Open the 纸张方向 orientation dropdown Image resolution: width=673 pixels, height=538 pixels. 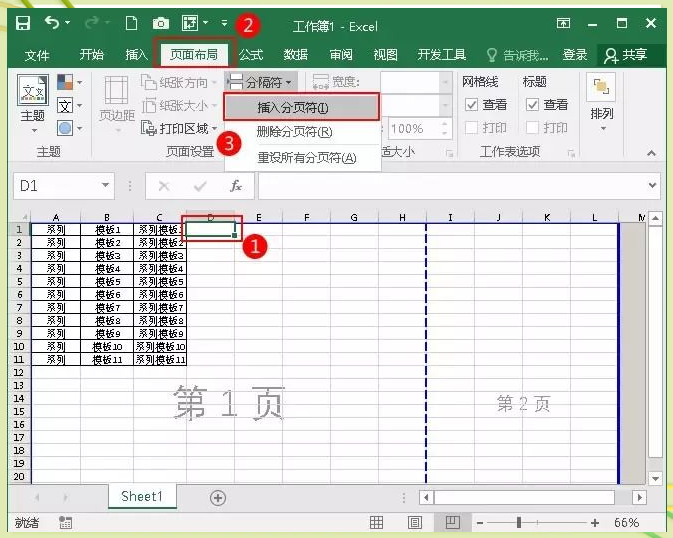click(x=179, y=82)
